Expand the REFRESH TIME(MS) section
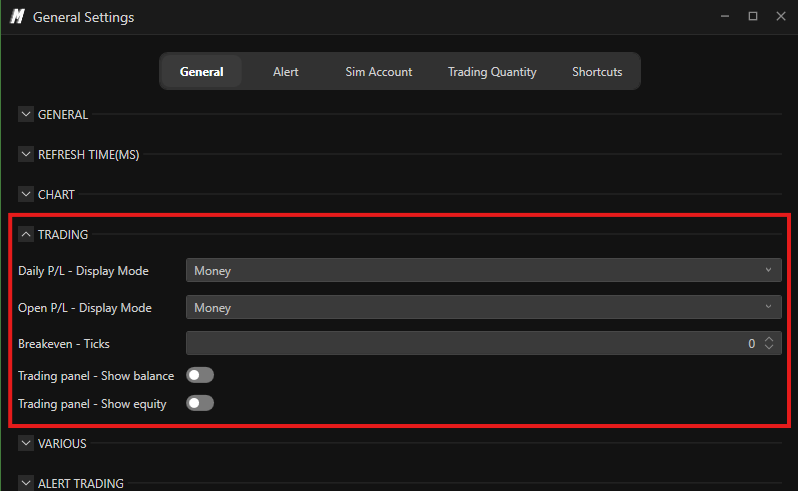The height and width of the screenshot is (491, 798). pyautogui.click(x=26, y=154)
